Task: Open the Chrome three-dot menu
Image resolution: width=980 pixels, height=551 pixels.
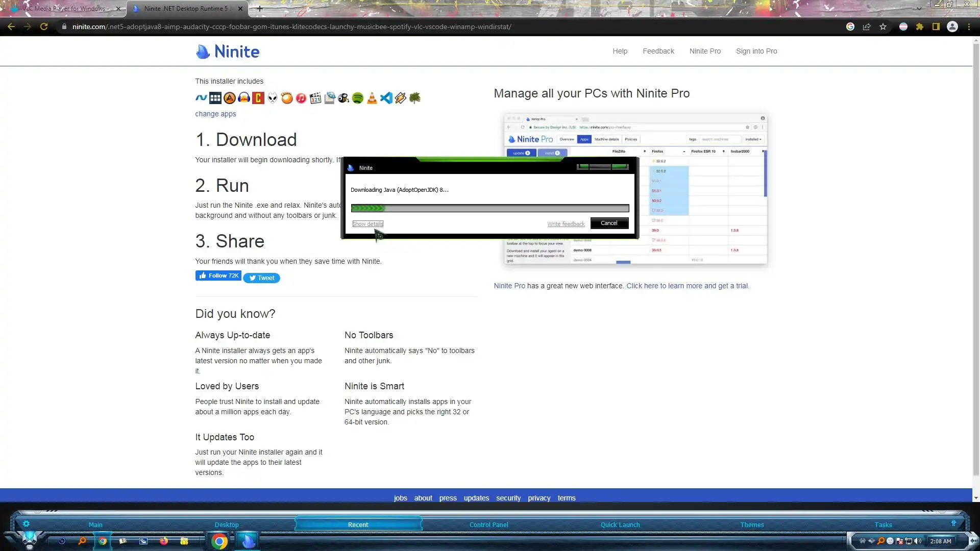Action: 969,27
